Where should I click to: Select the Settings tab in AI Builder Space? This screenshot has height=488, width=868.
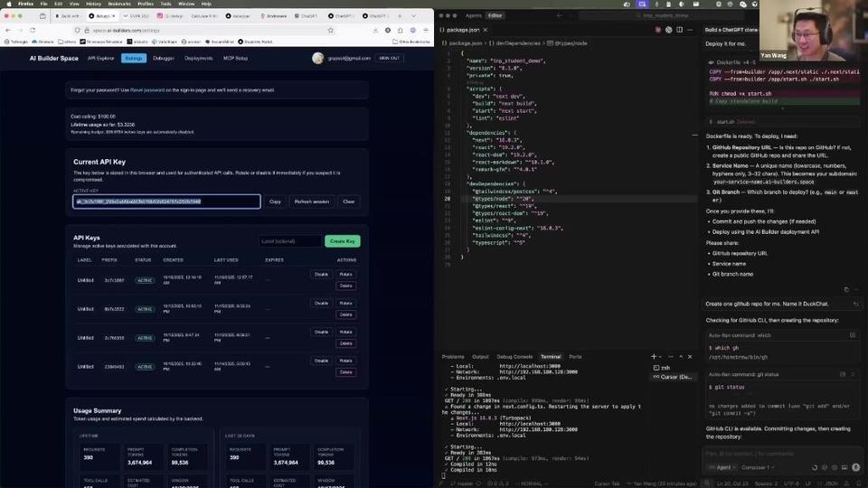[x=134, y=58]
